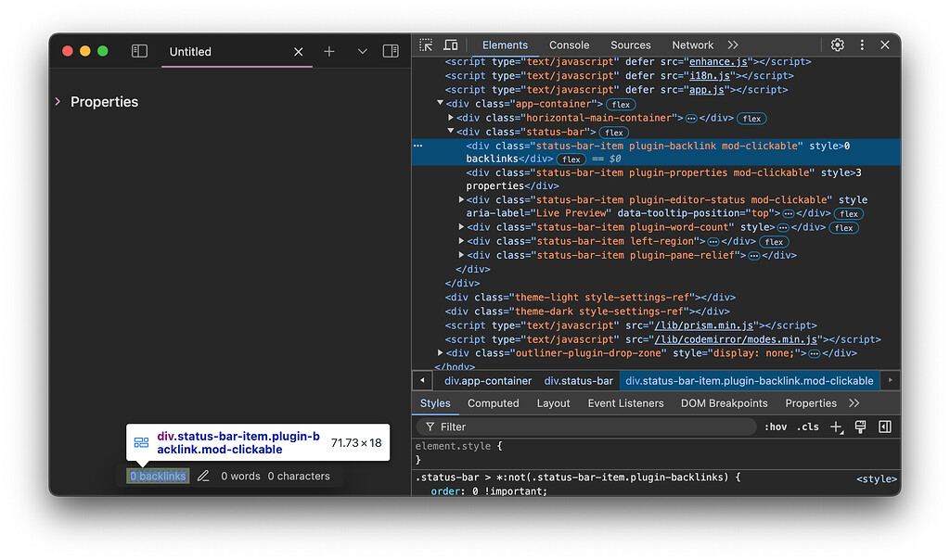Click the styles Filter input field

584,426
